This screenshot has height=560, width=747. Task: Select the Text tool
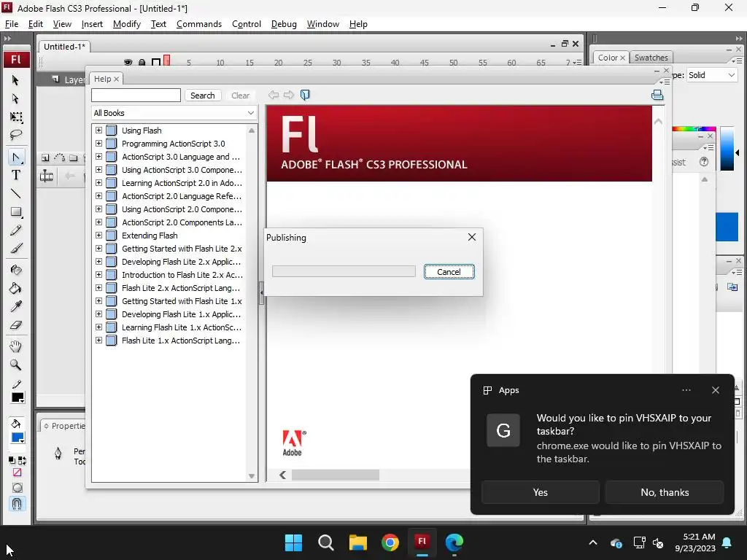point(16,175)
